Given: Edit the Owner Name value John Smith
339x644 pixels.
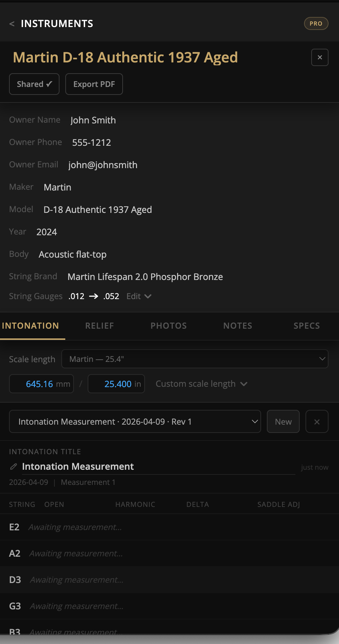Looking at the screenshot, I should [x=93, y=120].
